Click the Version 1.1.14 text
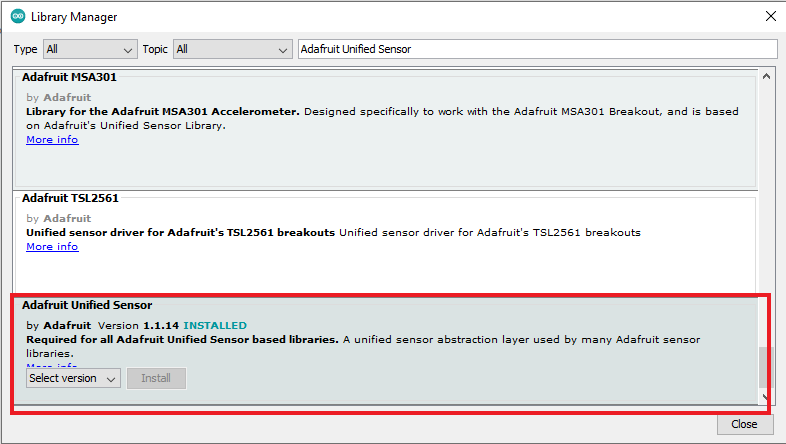The image size is (786, 444). pos(138,326)
